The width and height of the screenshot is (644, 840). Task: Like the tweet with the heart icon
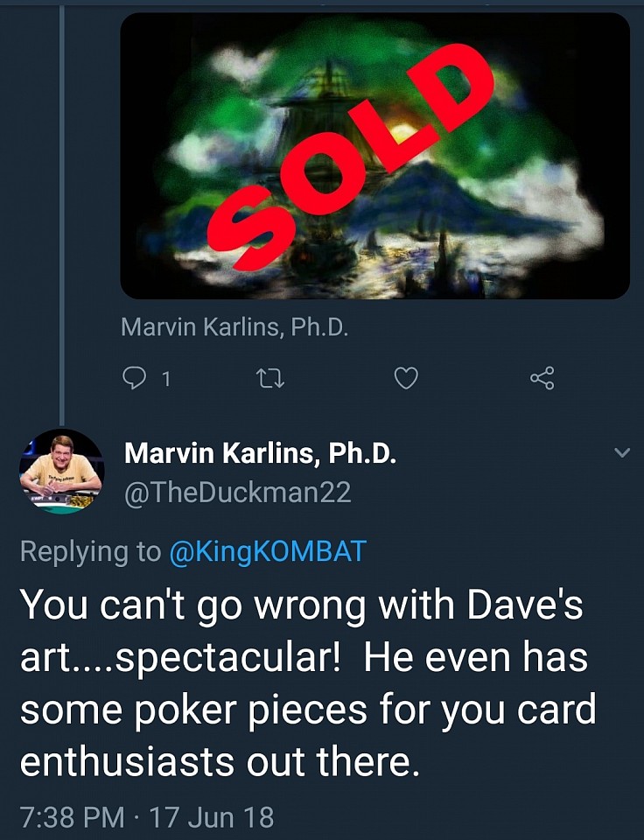click(x=406, y=379)
